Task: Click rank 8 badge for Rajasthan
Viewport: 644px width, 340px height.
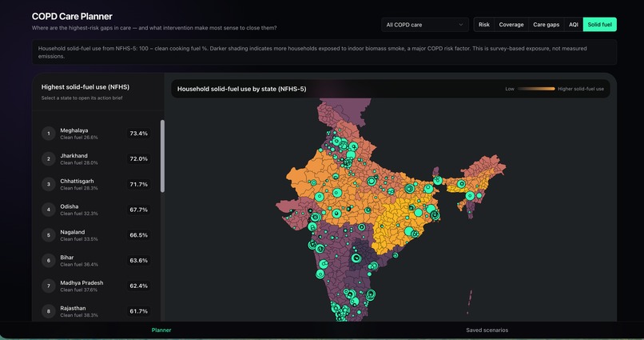Action: [x=49, y=311]
